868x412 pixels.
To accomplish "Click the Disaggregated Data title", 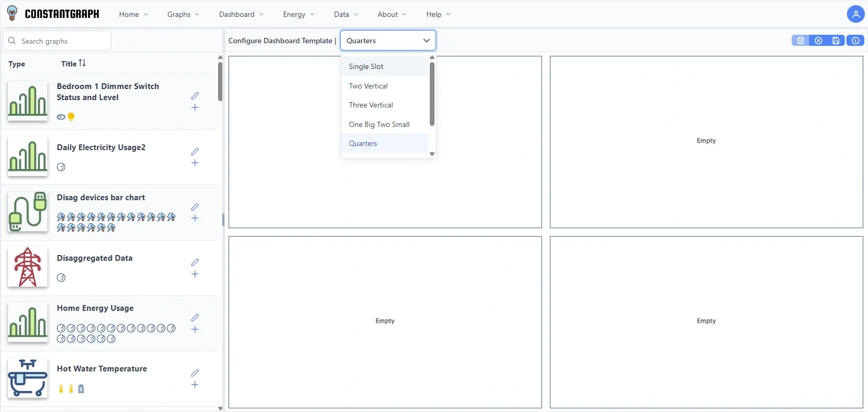I will tap(95, 258).
